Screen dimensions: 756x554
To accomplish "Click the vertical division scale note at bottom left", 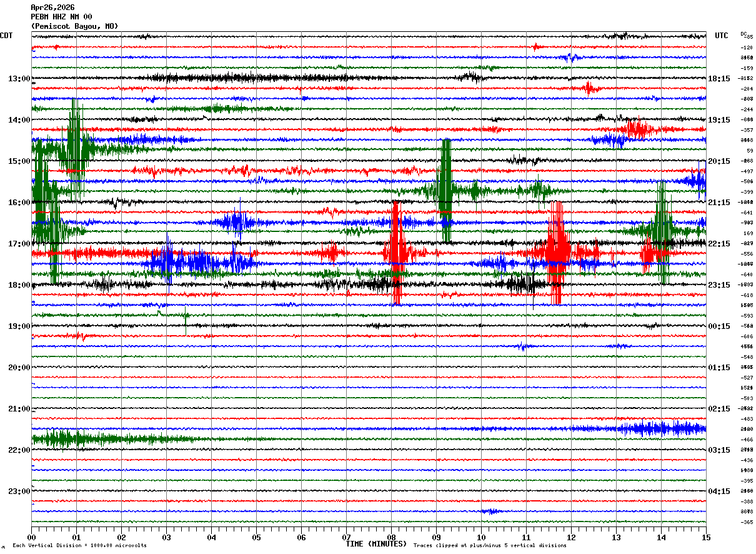I will 79,545.
